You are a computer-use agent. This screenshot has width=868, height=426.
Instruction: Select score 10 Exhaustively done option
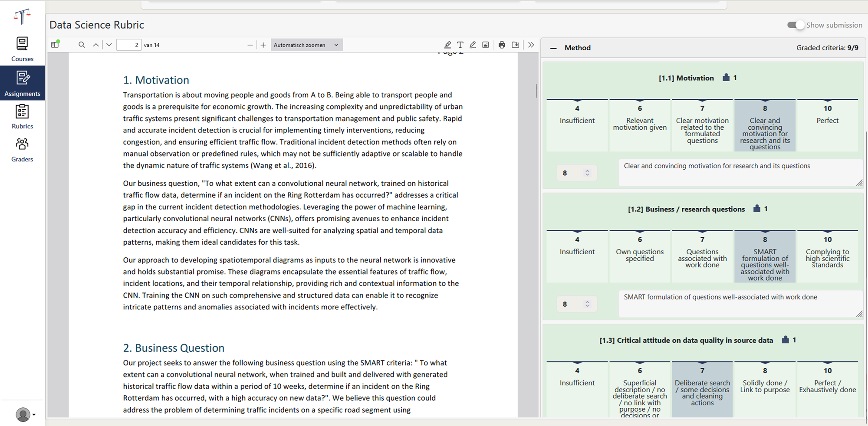point(828,390)
